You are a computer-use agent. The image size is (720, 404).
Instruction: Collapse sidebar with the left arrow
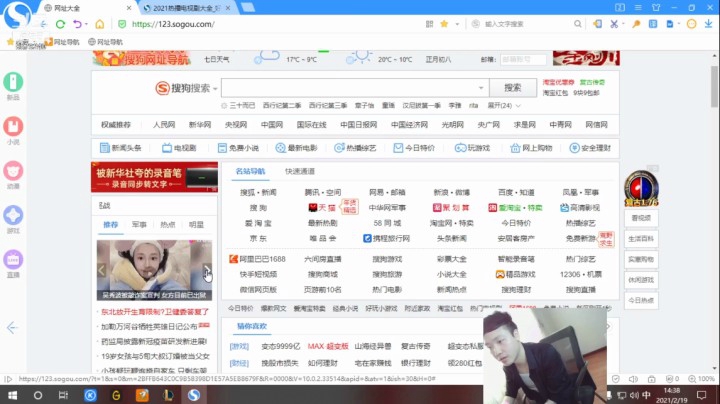12,328
